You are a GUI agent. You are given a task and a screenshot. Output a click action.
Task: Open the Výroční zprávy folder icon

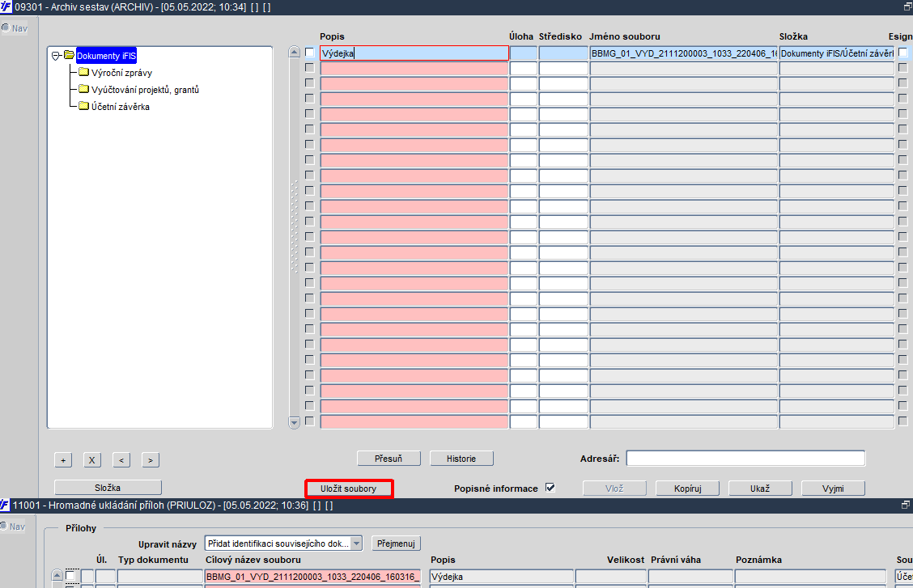click(83, 72)
